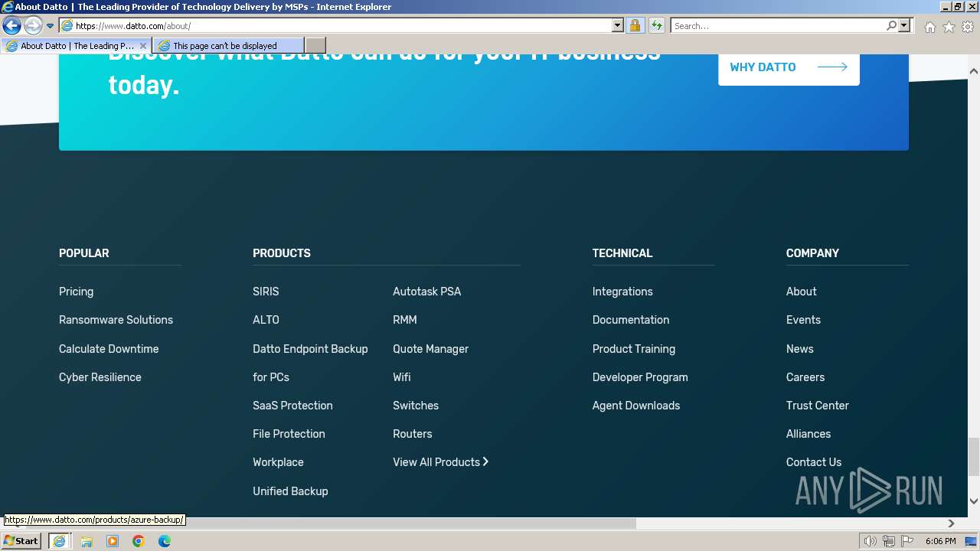
Task: Open Favorites star icon
Action: 949,27
